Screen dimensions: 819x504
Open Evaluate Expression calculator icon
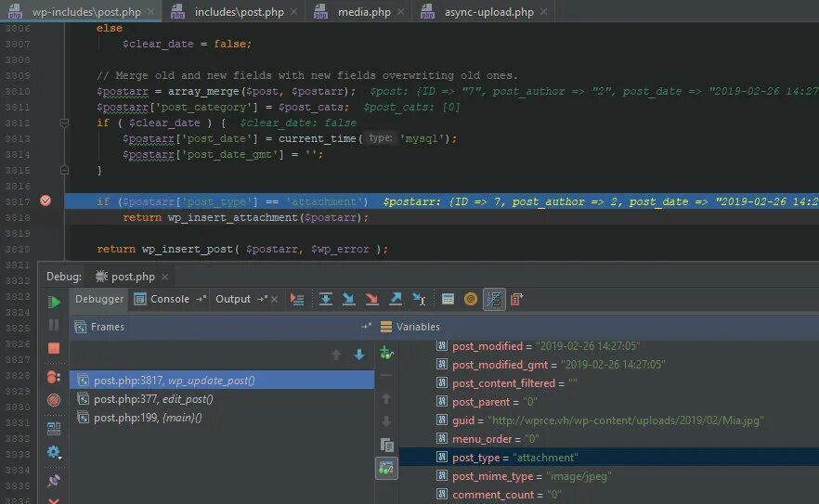pyautogui.click(x=448, y=299)
